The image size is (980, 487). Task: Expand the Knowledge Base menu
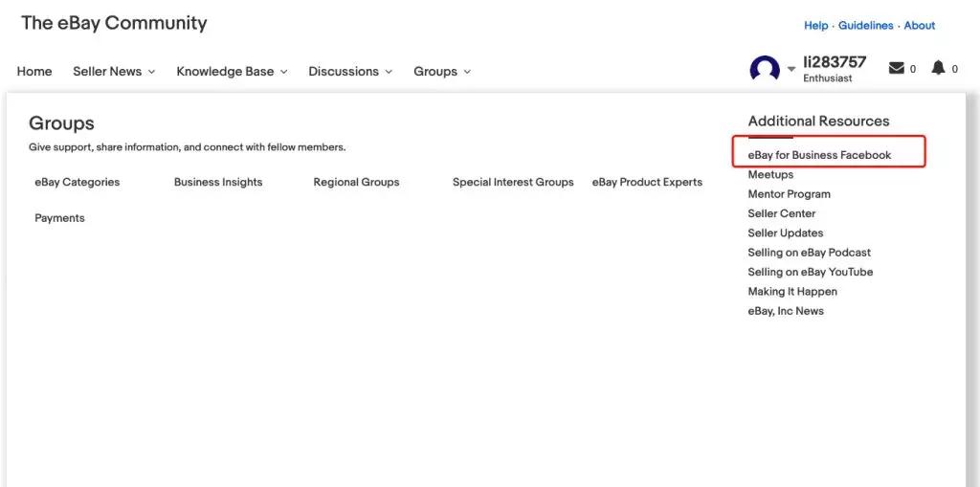coord(232,72)
